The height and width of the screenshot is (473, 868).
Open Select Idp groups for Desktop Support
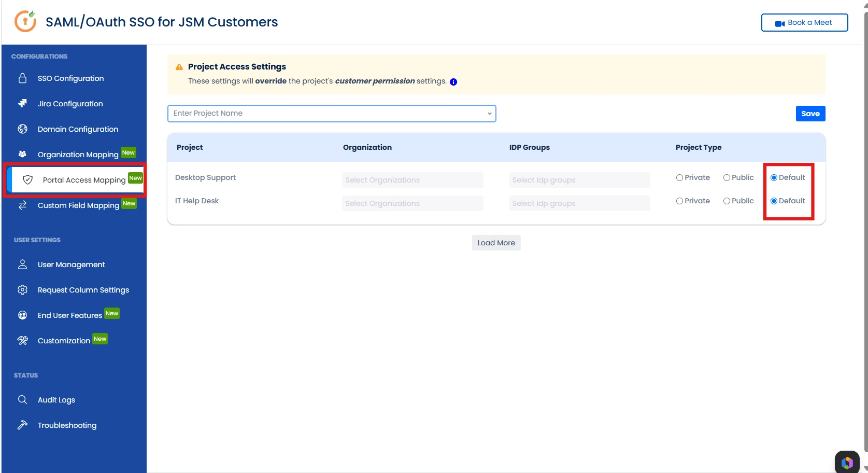tap(579, 180)
